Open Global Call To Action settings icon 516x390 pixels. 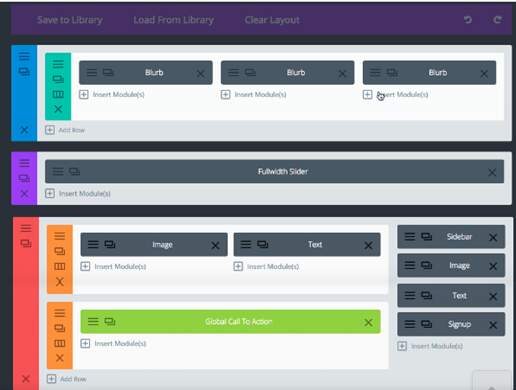click(x=93, y=321)
